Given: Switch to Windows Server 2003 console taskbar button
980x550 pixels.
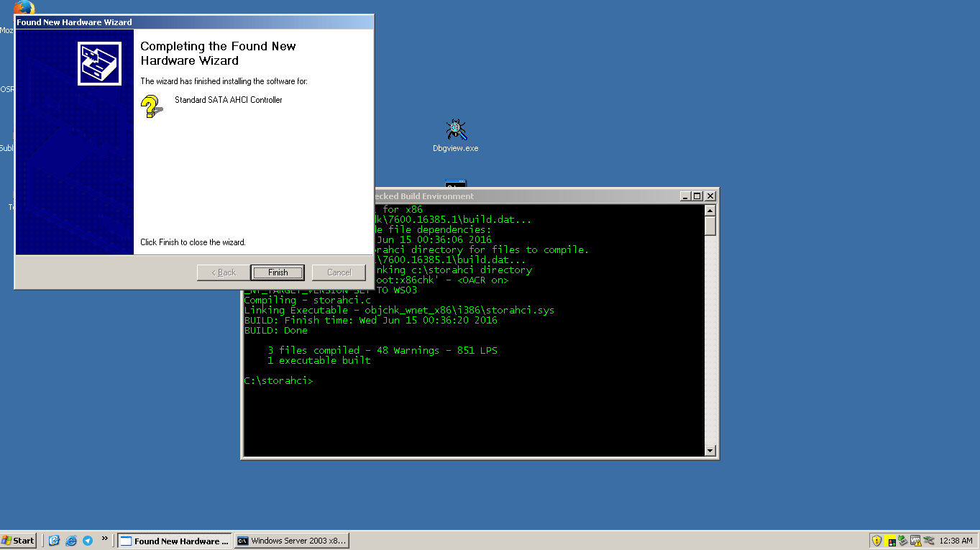Looking at the screenshot, I should tap(292, 541).
